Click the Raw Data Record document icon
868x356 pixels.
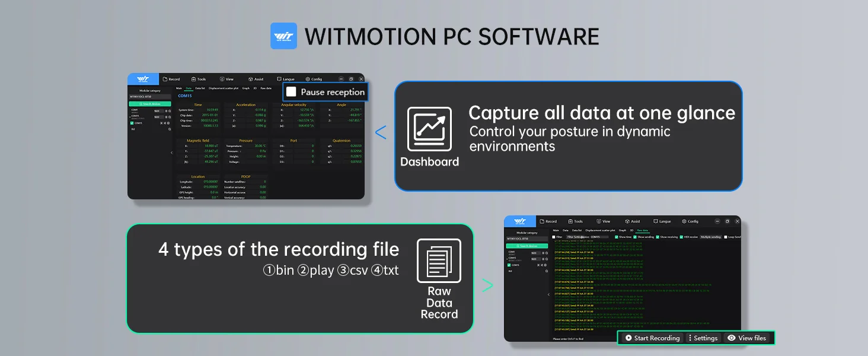pyautogui.click(x=439, y=260)
